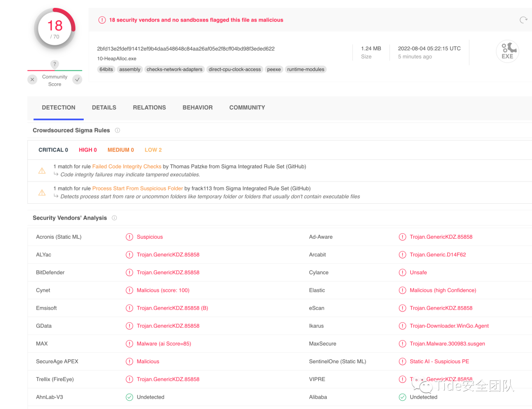Click the red-green community score bar
Image resolution: width=532 pixels, height=409 pixels.
(x=55, y=70)
